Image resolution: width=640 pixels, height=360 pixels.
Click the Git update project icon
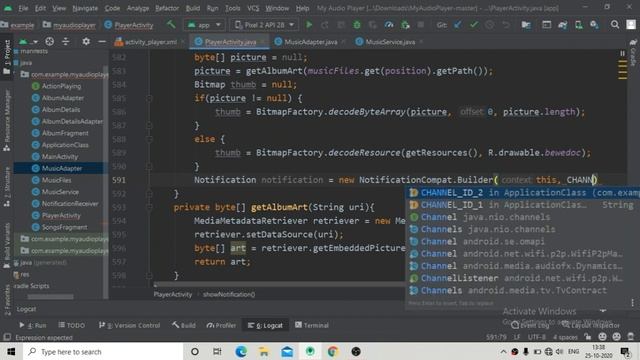tap(458, 25)
